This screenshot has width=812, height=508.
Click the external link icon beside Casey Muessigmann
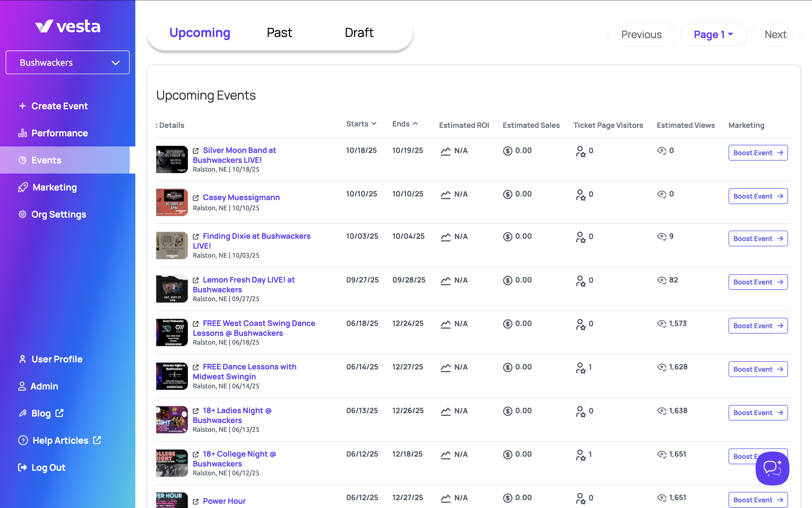pos(196,198)
